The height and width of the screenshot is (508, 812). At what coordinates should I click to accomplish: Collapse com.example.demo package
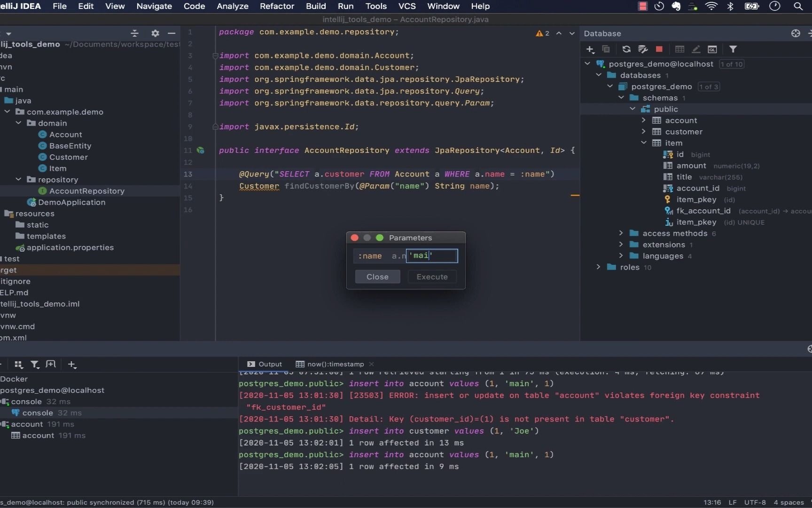click(x=8, y=111)
